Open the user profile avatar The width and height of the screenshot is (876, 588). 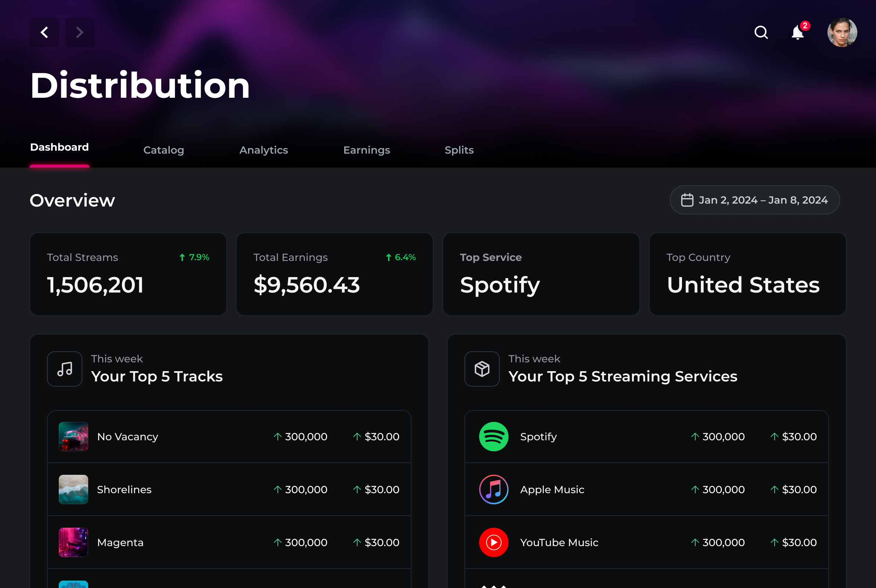[842, 32]
